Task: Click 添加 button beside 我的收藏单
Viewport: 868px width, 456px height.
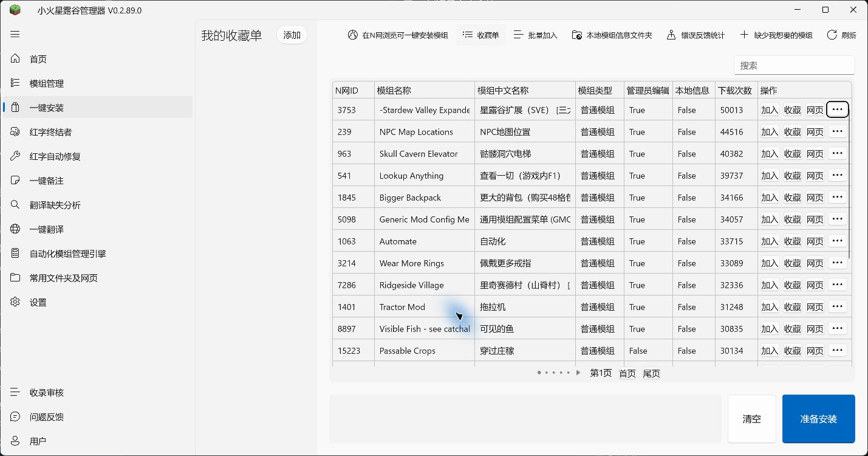Action: coord(292,35)
